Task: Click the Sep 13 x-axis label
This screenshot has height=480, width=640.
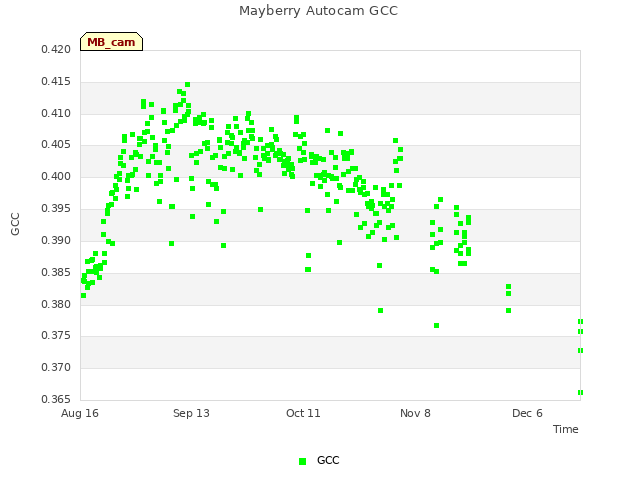Action: tap(191, 413)
